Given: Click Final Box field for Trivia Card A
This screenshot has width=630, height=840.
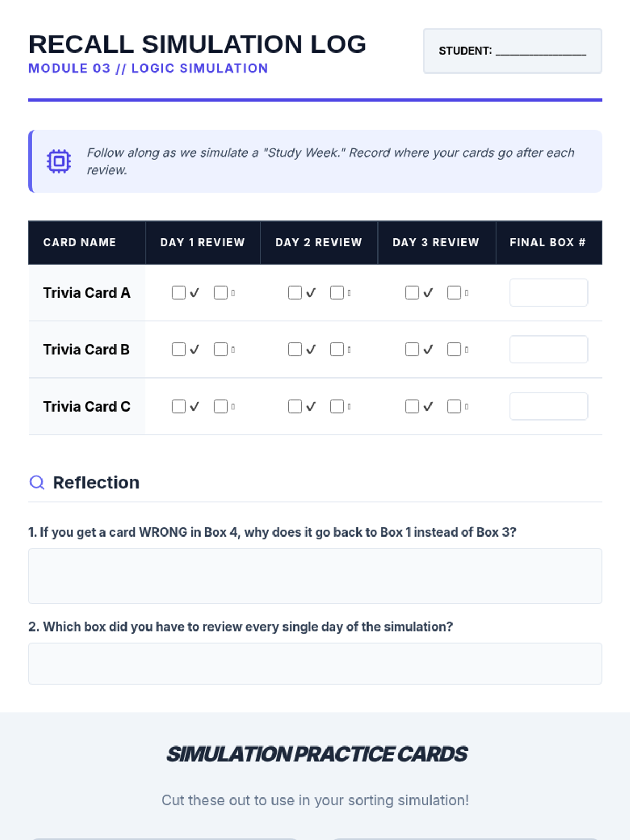Looking at the screenshot, I should point(549,292).
